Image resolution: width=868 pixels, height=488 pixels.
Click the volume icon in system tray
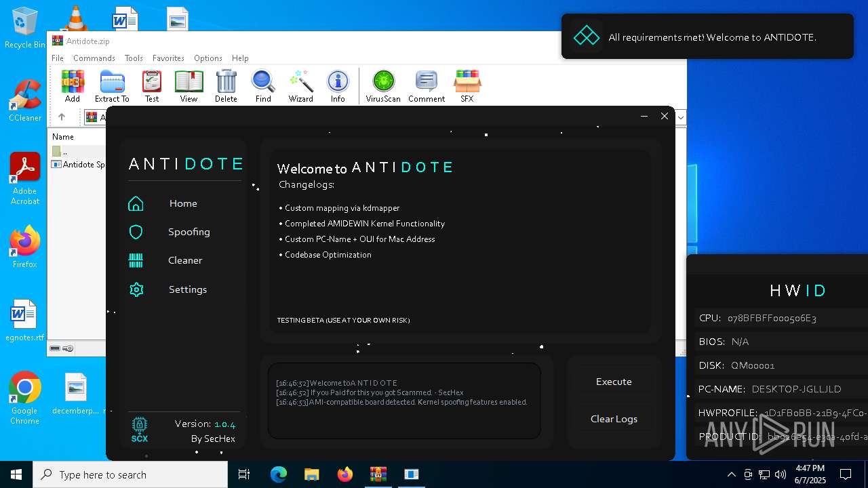(781, 474)
